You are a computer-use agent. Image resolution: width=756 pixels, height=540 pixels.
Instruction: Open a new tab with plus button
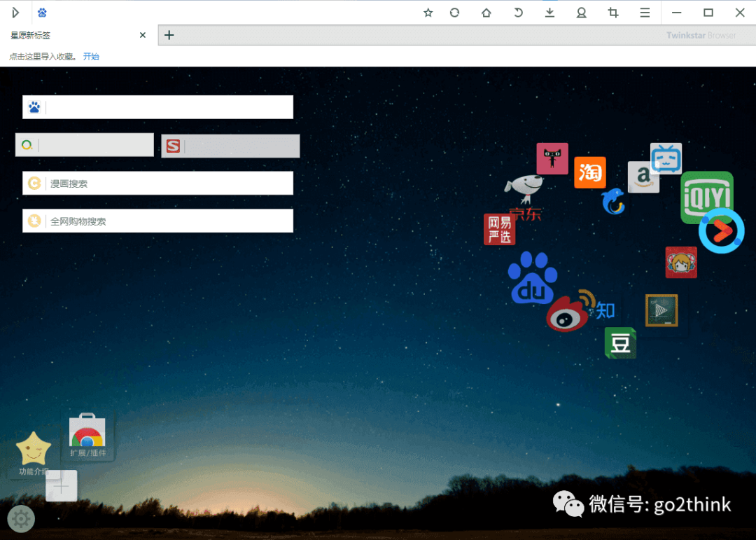coord(169,35)
